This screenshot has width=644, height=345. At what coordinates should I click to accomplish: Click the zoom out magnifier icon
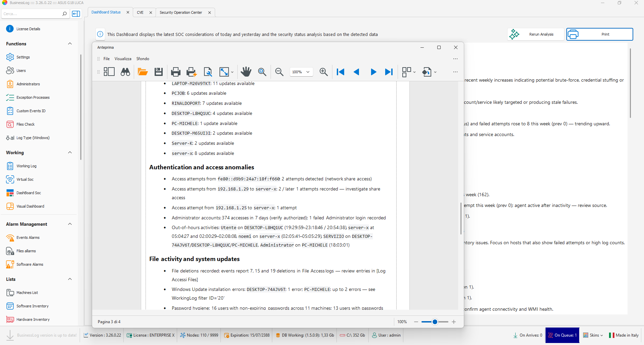tap(279, 72)
